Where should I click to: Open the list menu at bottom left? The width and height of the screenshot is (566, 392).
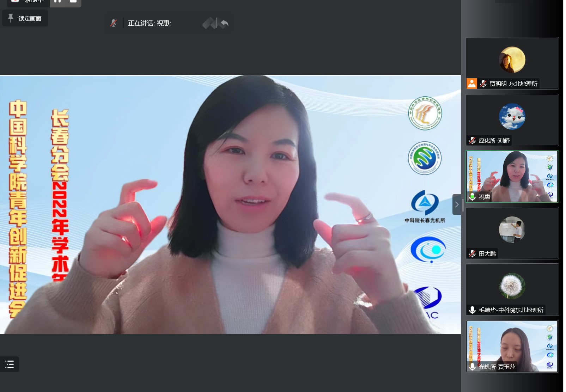point(10,365)
